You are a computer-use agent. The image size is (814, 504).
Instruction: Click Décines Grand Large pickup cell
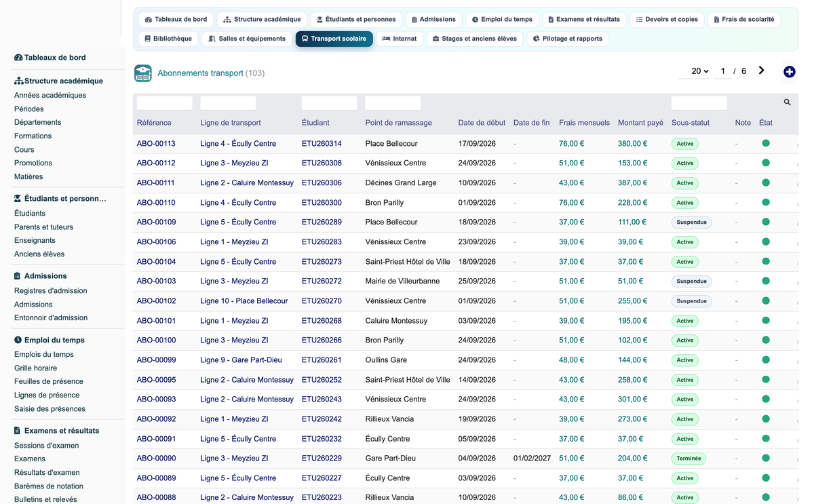coord(401,182)
